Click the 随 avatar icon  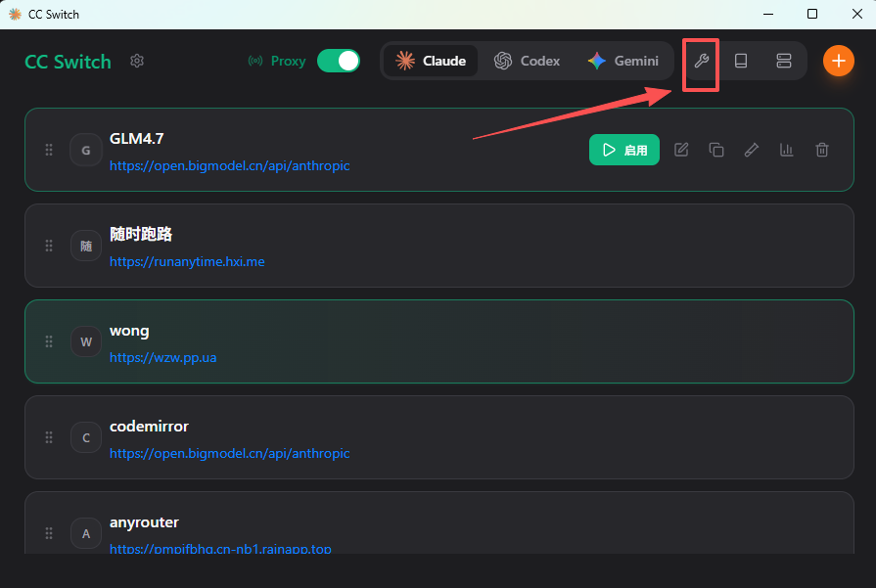click(86, 246)
